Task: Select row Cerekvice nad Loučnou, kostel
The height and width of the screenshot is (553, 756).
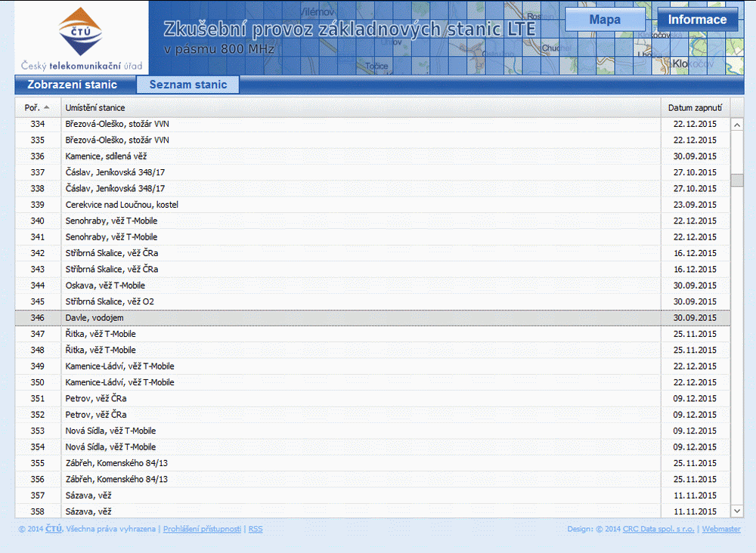Action: click(373, 205)
